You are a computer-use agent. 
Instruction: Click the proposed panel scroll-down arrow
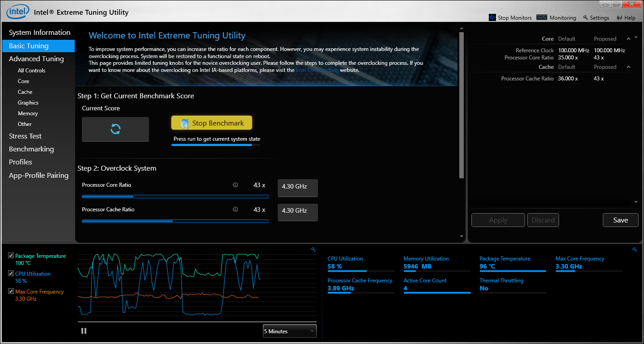click(x=636, y=202)
